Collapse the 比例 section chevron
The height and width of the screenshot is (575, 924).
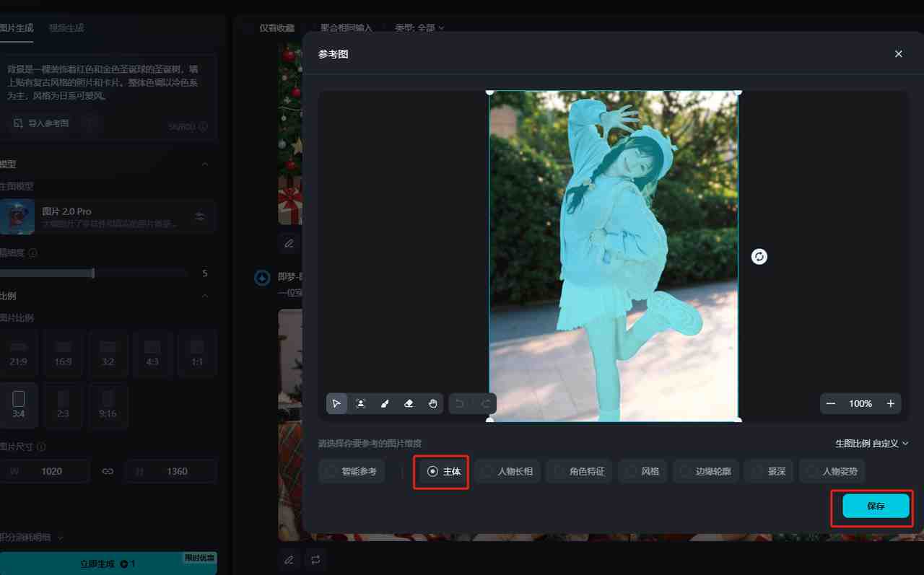coord(204,296)
